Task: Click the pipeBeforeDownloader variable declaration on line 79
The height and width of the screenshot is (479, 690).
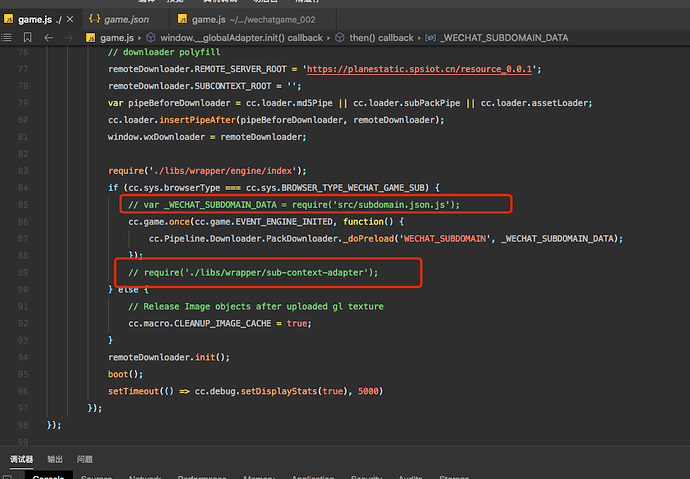Action: coord(179,103)
